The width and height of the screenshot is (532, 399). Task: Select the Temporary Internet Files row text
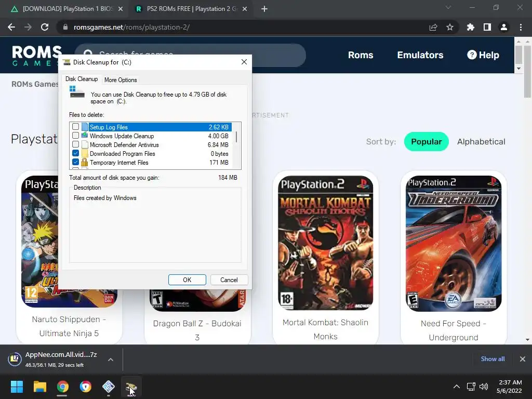[119, 163]
